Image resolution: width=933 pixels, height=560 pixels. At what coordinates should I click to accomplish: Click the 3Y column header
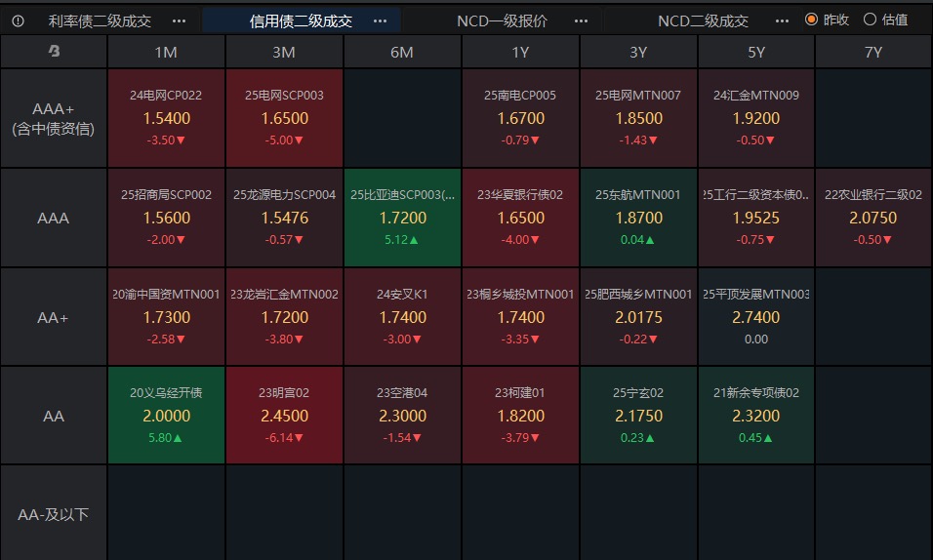coord(638,52)
